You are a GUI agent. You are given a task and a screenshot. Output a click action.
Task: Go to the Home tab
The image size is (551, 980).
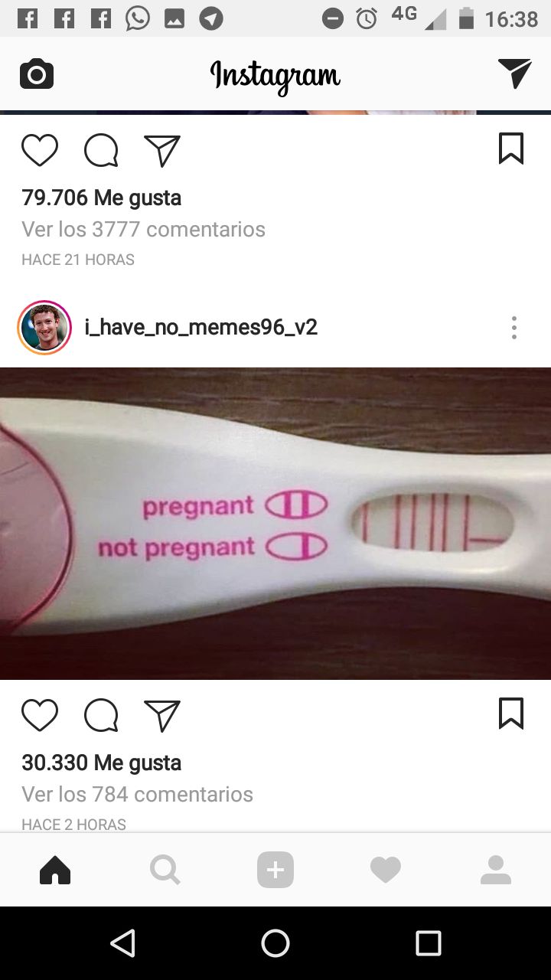(55, 870)
